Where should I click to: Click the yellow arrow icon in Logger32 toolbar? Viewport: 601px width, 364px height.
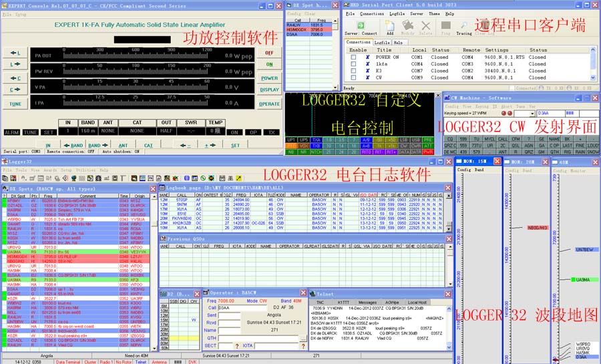pyautogui.click(x=238, y=178)
